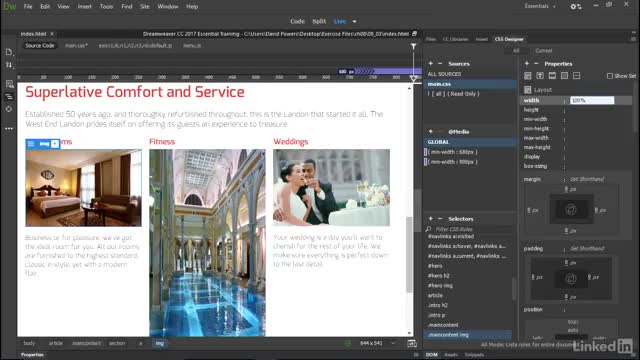640x360 pixels.
Task: Add a selector with the Selectors plus icon
Action: (431, 219)
